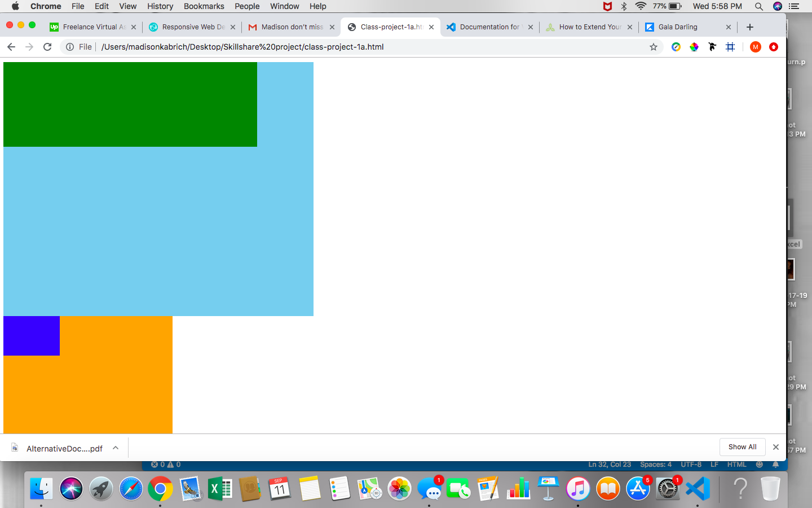Open Keynote from the dock
Screen dimensions: 812x508
[548, 489]
